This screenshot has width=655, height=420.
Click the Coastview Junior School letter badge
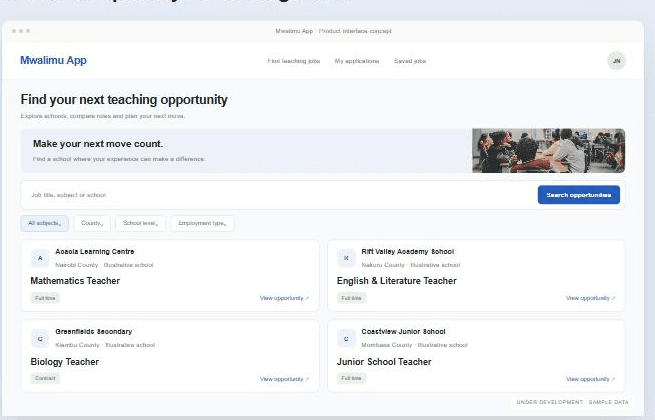point(346,339)
